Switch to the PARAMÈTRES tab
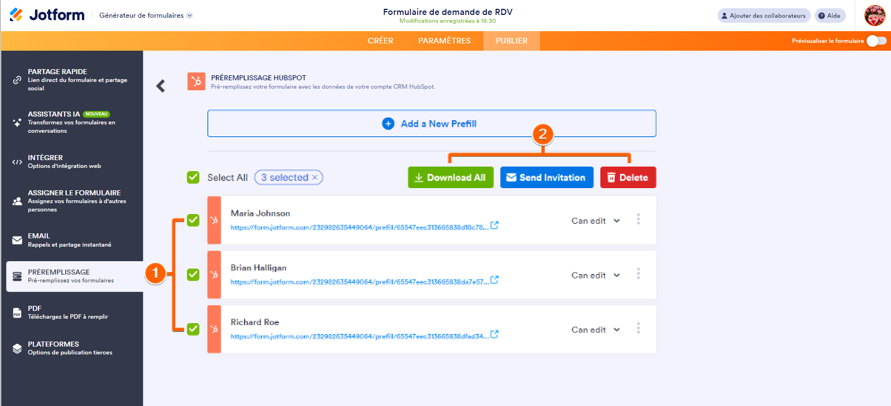 (x=444, y=41)
